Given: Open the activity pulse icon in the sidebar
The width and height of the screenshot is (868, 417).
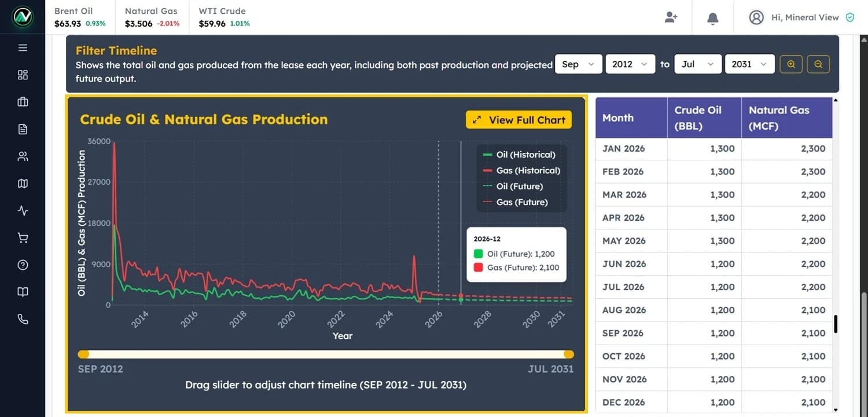Looking at the screenshot, I should (x=23, y=211).
